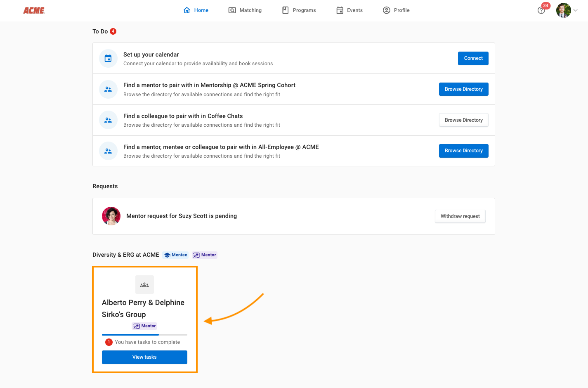
Task: Click 'Connect your calendar to provide availability' description
Action: pyautogui.click(x=198, y=64)
